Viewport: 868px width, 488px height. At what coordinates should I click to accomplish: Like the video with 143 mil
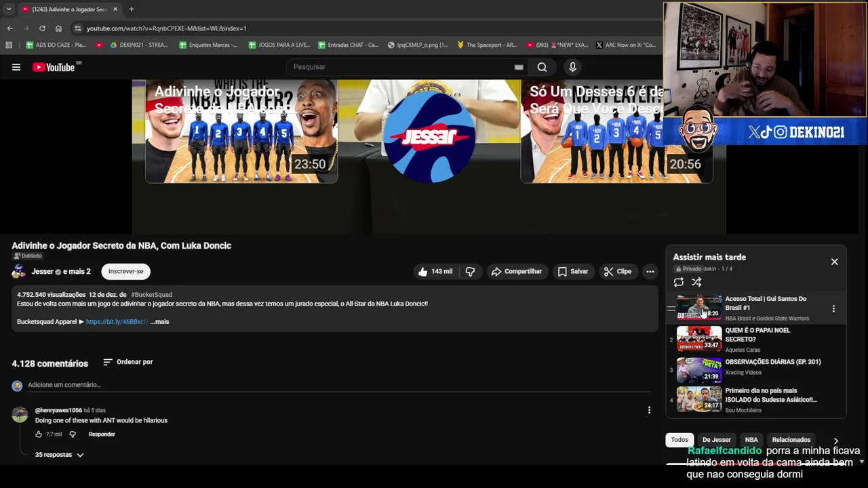click(435, 271)
